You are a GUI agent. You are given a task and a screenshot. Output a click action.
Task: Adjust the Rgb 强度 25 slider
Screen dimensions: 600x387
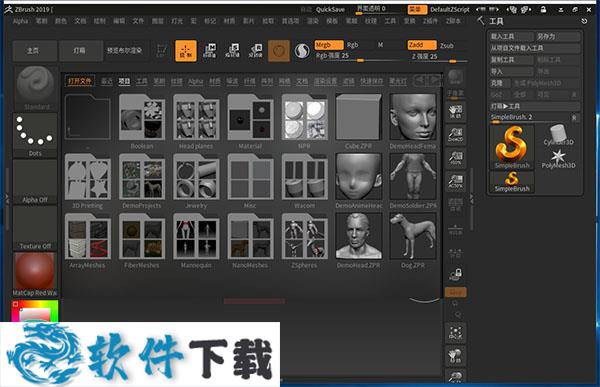(360, 56)
